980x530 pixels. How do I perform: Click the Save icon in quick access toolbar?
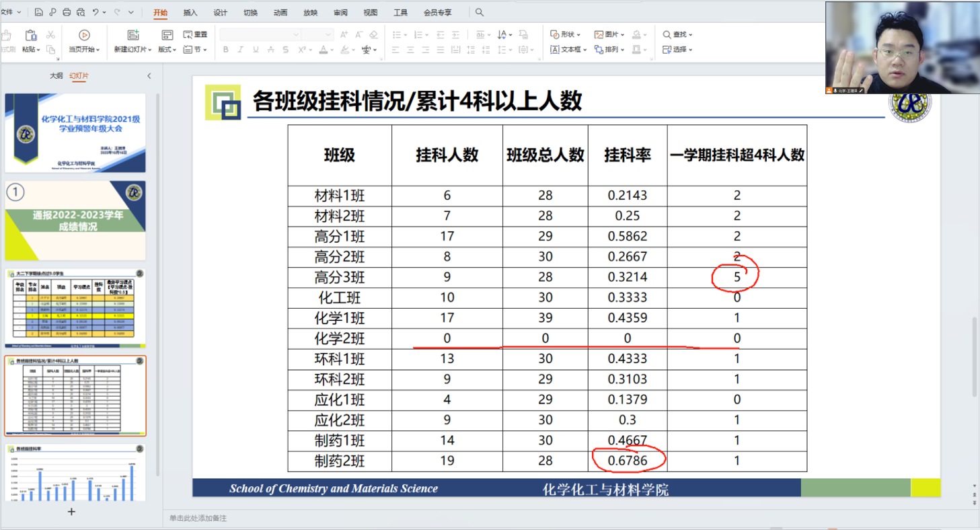click(x=38, y=12)
